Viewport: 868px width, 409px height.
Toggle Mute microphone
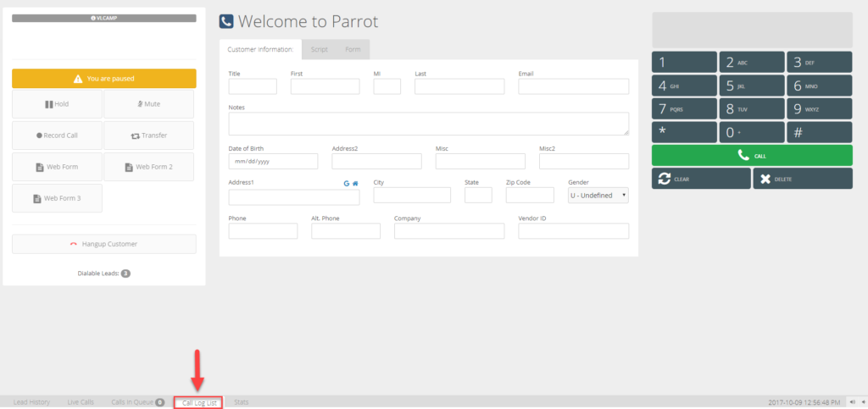[x=149, y=104]
